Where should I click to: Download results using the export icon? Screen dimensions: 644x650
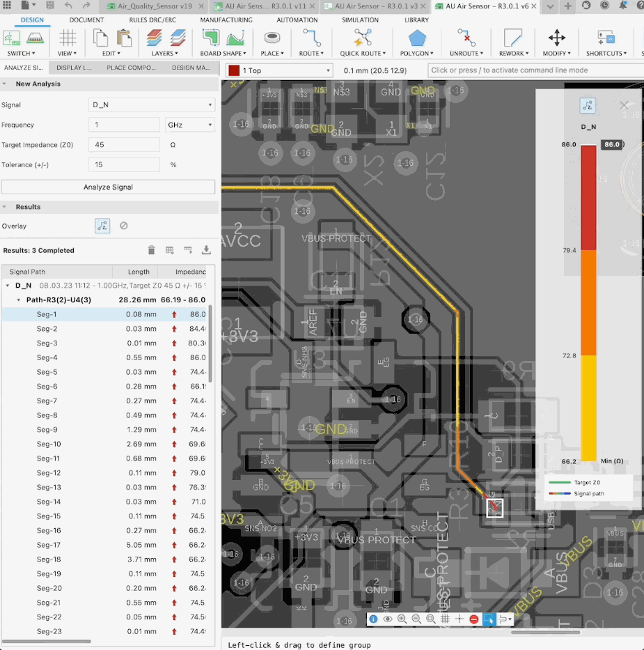206,250
